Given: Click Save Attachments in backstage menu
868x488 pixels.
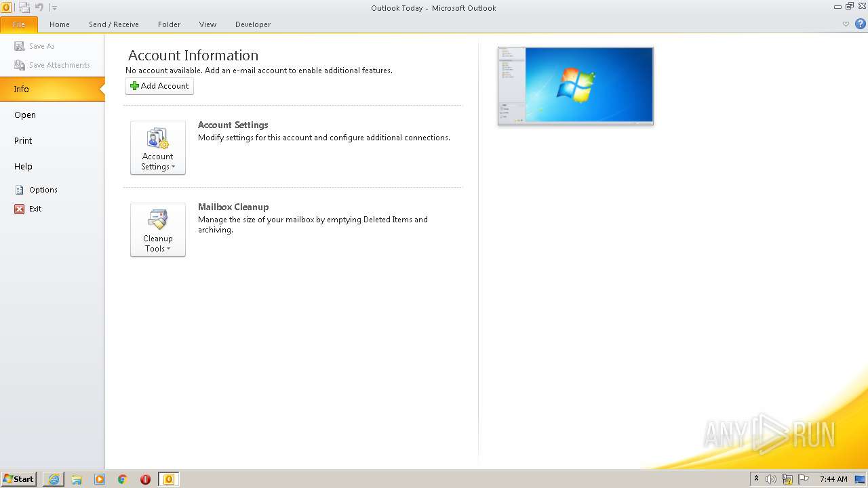Looking at the screenshot, I should [52, 65].
